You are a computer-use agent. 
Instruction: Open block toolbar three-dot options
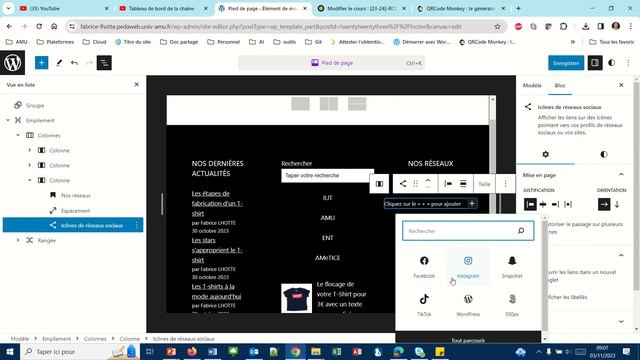(x=505, y=184)
